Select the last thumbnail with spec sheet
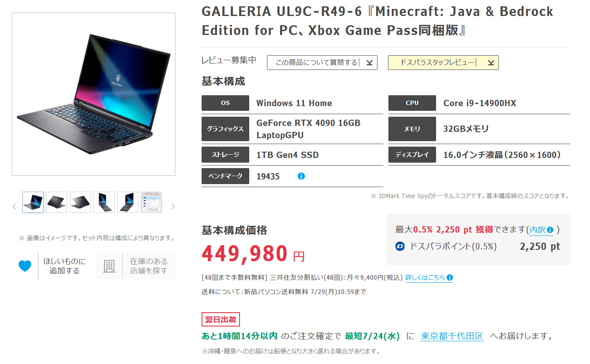The width and height of the screenshot is (590, 364). (151, 202)
